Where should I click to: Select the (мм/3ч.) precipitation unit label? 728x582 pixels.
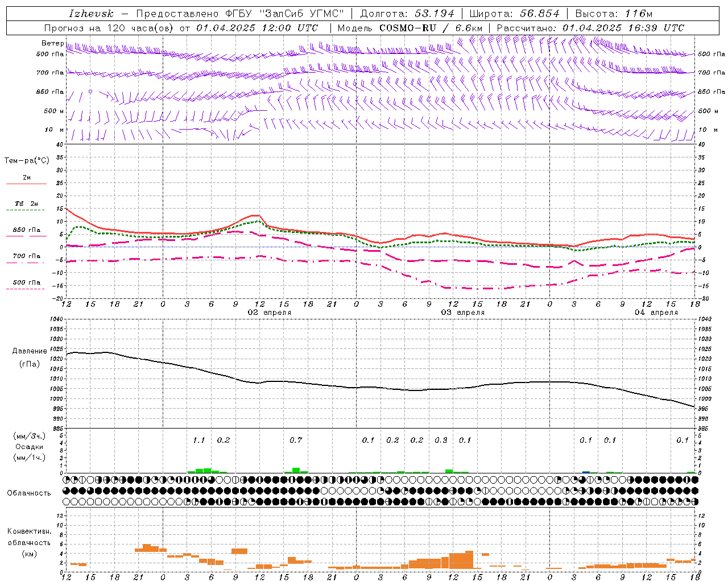pyautogui.click(x=30, y=436)
